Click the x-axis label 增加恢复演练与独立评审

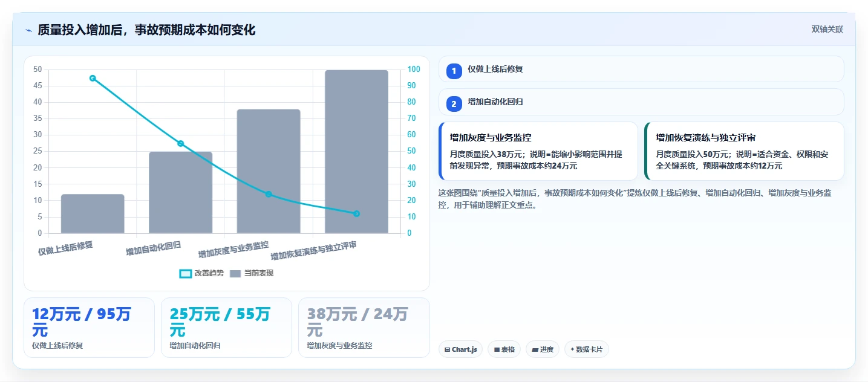pyautogui.click(x=313, y=250)
